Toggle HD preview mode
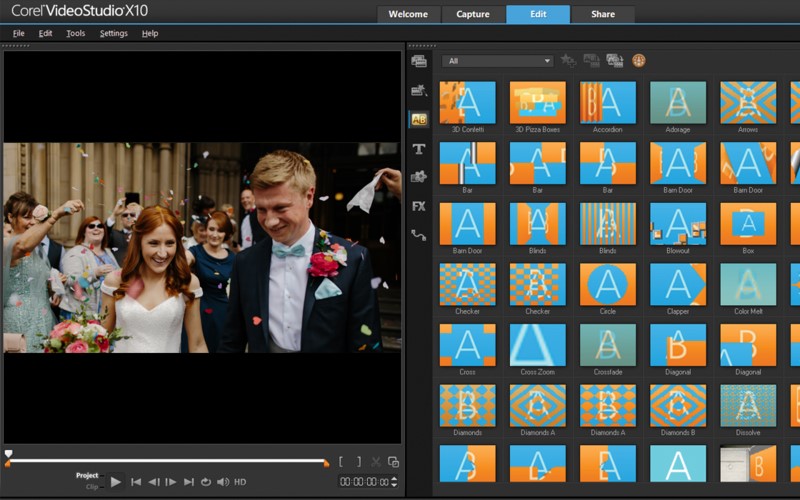This screenshot has height=500, width=800. (240, 482)
